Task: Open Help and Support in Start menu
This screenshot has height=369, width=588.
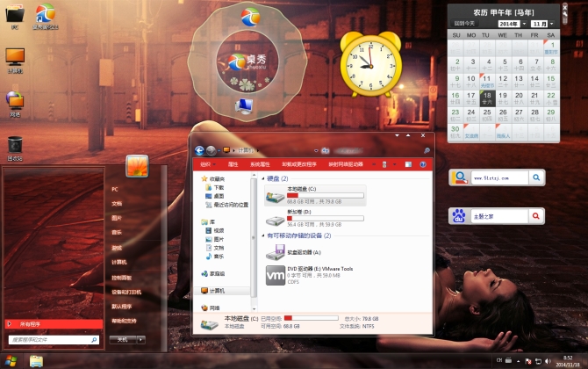Action: tap(124, 321)
